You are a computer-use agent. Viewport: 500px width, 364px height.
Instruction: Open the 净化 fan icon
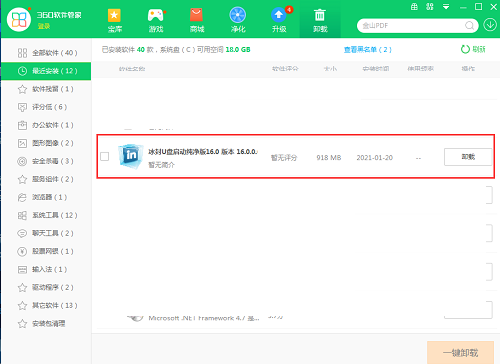(238, 20)
